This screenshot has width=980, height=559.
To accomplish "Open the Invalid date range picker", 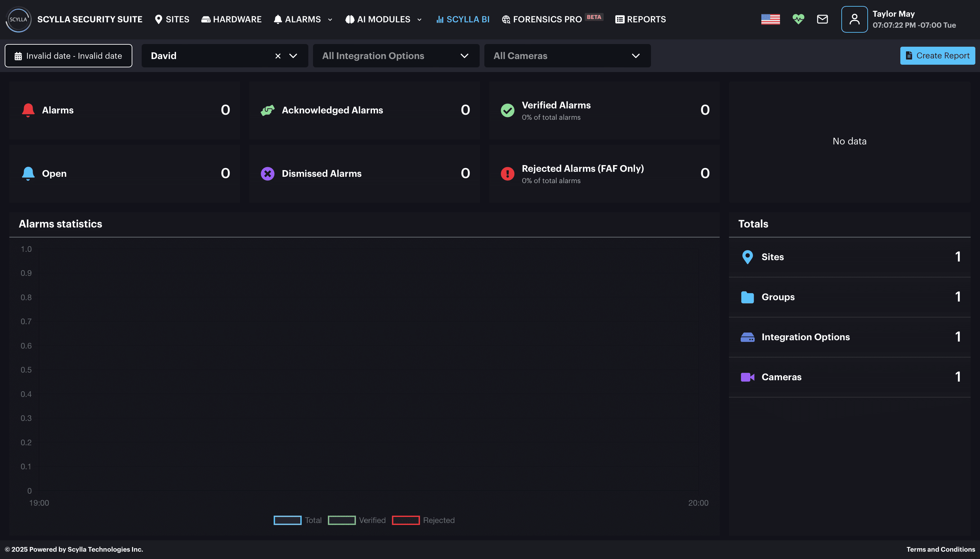I will pos(68,56).
